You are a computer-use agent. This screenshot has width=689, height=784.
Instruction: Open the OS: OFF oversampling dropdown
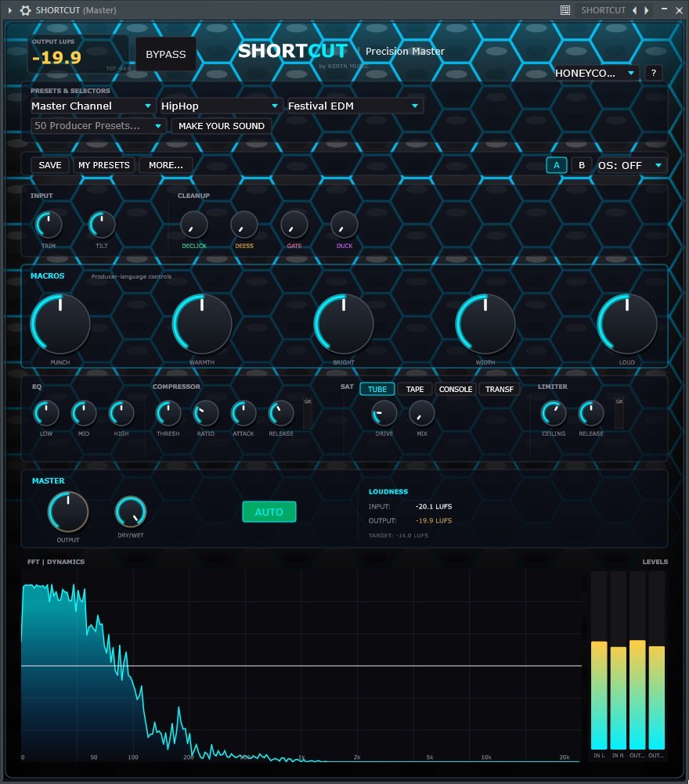(x=632, y=165)
